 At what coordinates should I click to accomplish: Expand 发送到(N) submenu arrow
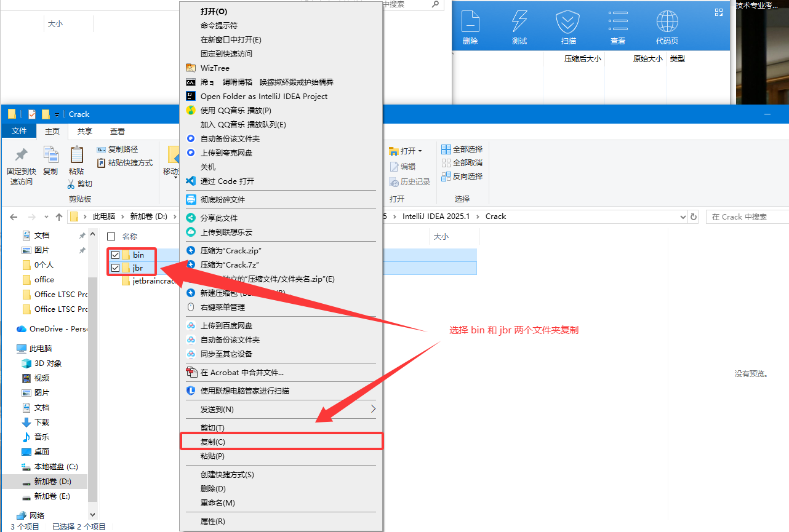372,409
